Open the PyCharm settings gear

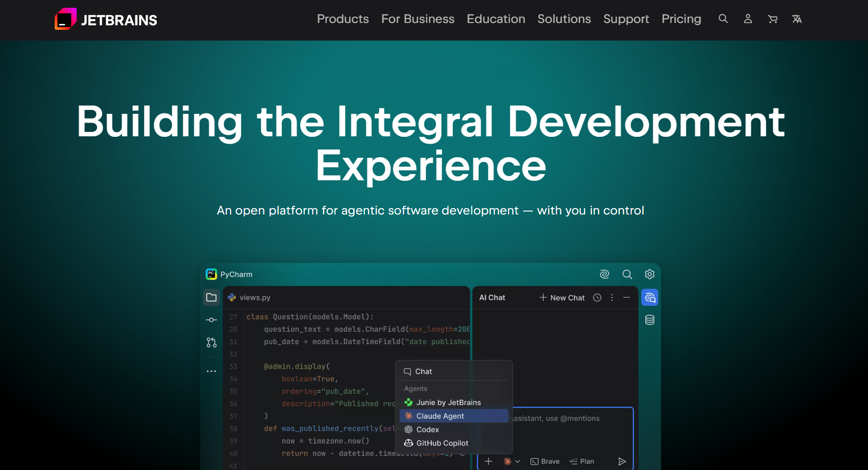[x=650, y=274]
